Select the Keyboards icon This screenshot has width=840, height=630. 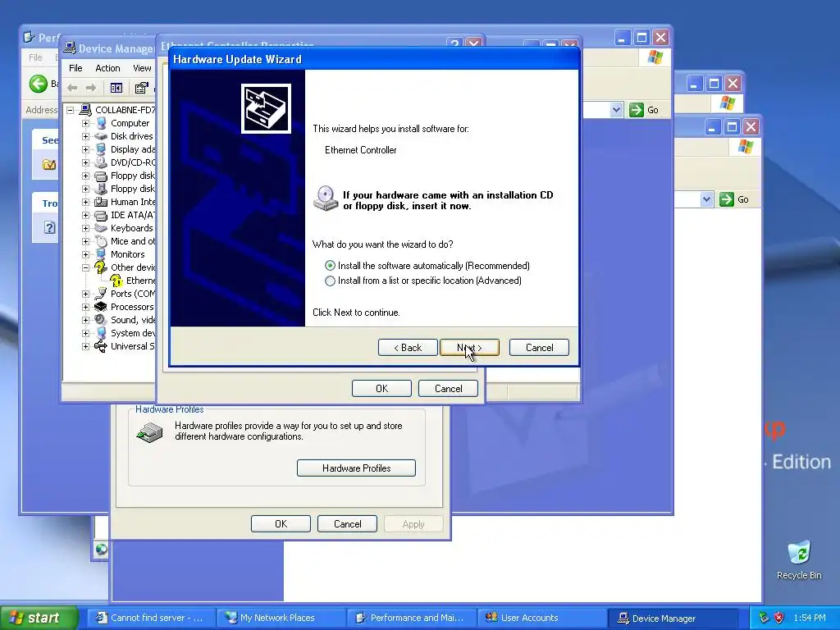(101, 228)
